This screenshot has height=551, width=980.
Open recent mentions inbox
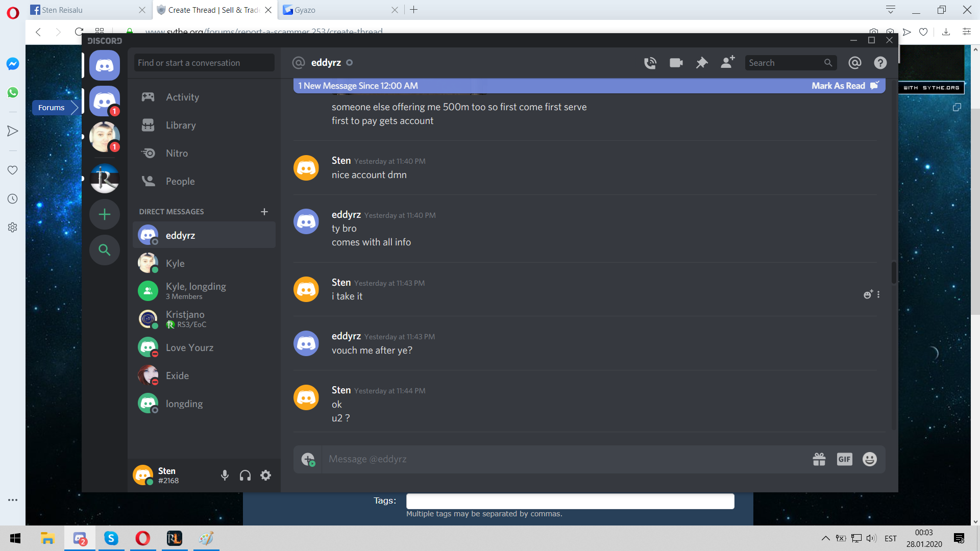[854, 63]
